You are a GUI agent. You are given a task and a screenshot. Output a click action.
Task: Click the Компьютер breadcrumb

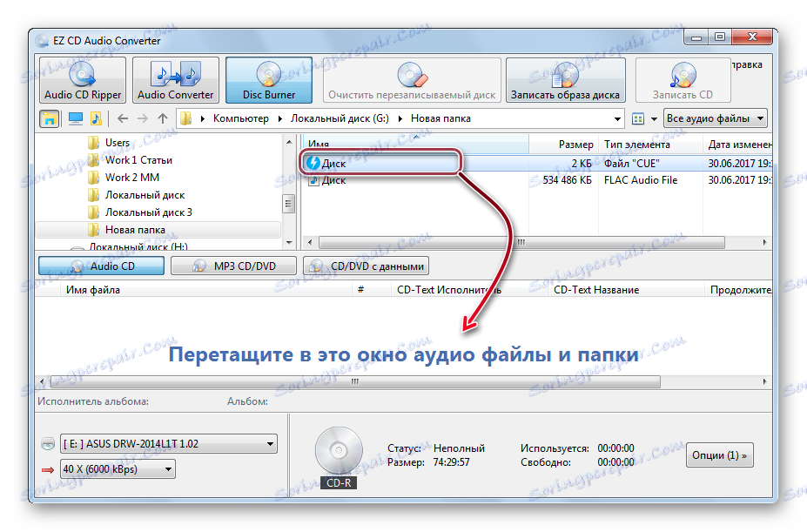(x=241, y=118)
